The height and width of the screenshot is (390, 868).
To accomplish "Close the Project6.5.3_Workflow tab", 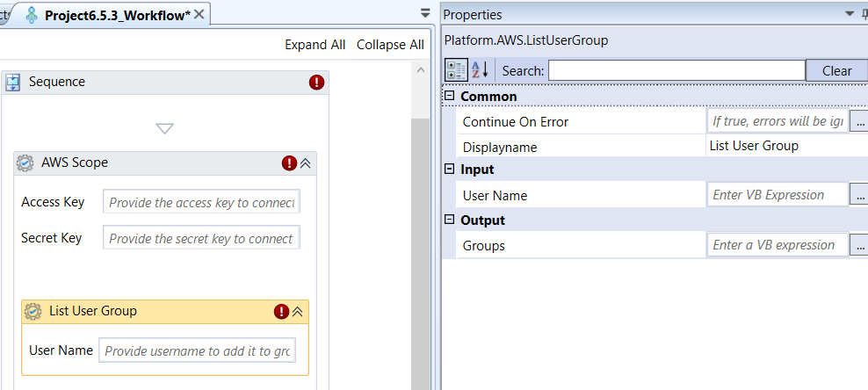I will point(199,15).
